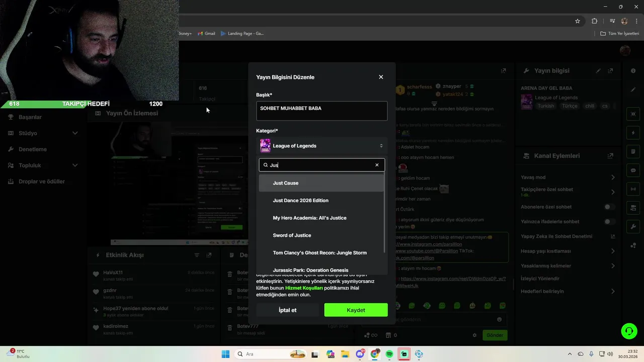This screenshot has height=362, width=644.
Task: Open the emoji picker in chat input
Action: tap(499, 319)
